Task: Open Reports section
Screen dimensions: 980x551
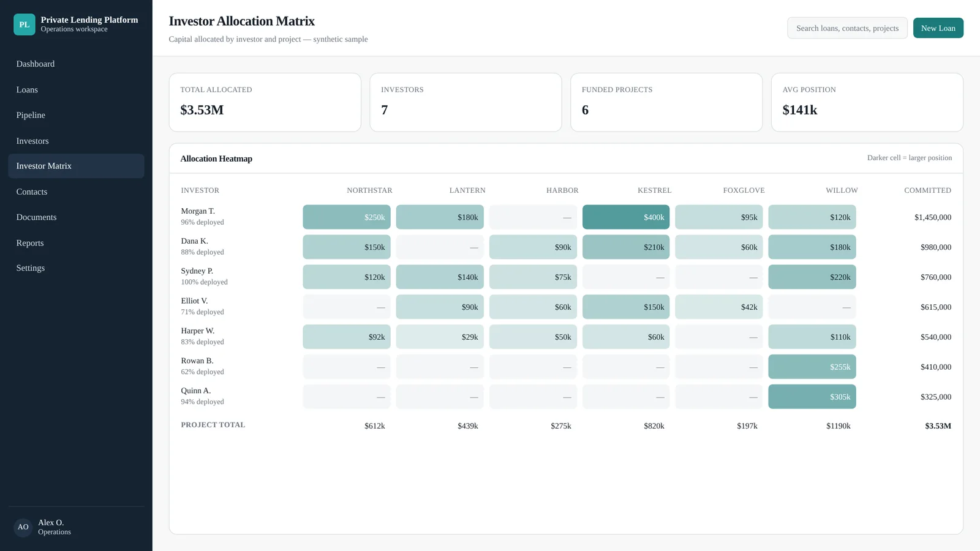Action: (x=76, y=243)
